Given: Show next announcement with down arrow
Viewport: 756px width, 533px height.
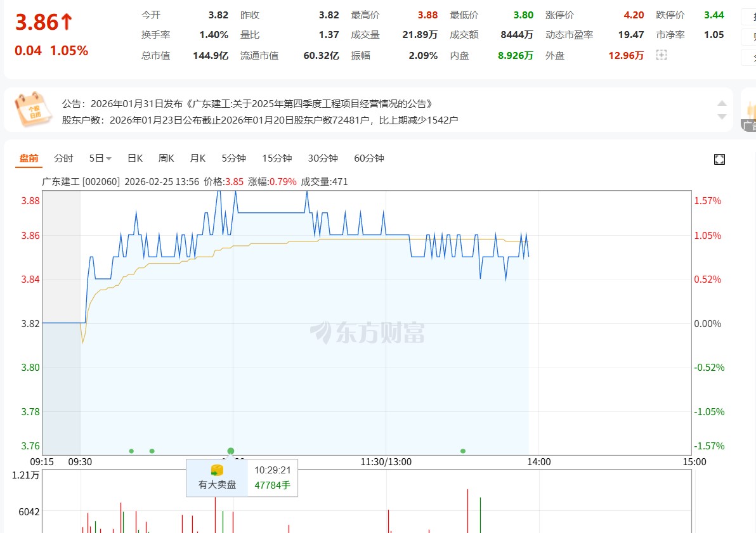Looking at the screenshot, I should pos(722,117).
